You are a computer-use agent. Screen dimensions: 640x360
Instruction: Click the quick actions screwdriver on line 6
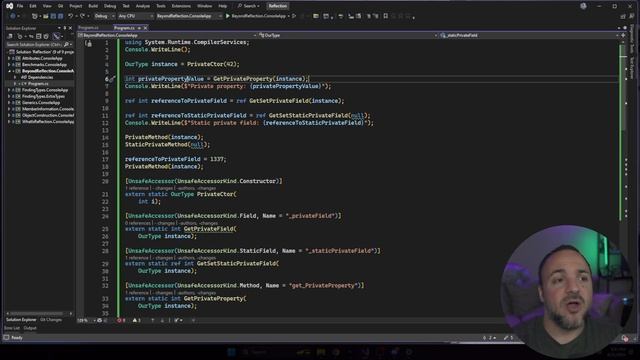(112, 79)
